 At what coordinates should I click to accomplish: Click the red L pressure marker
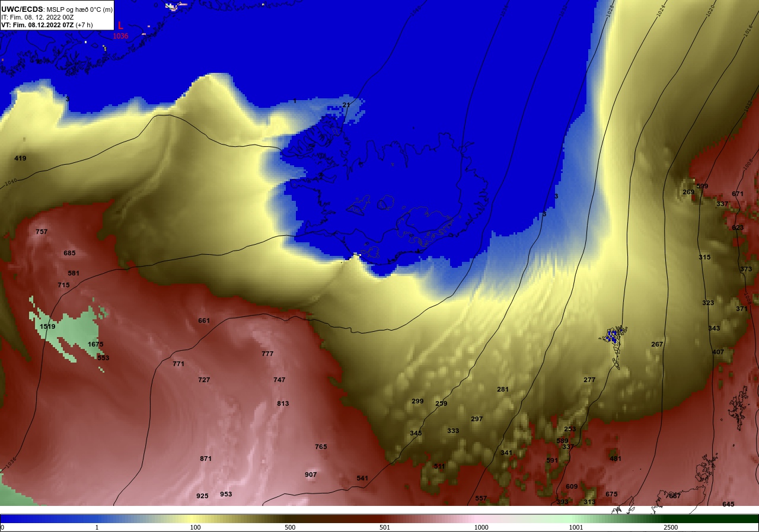tap(121, 25)
